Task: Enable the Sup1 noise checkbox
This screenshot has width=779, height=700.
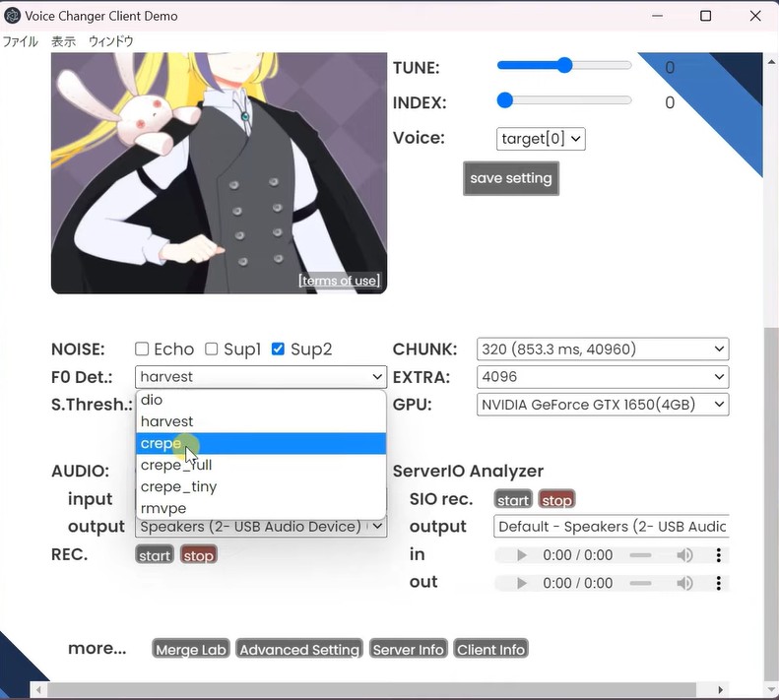Action: [212, 349]
